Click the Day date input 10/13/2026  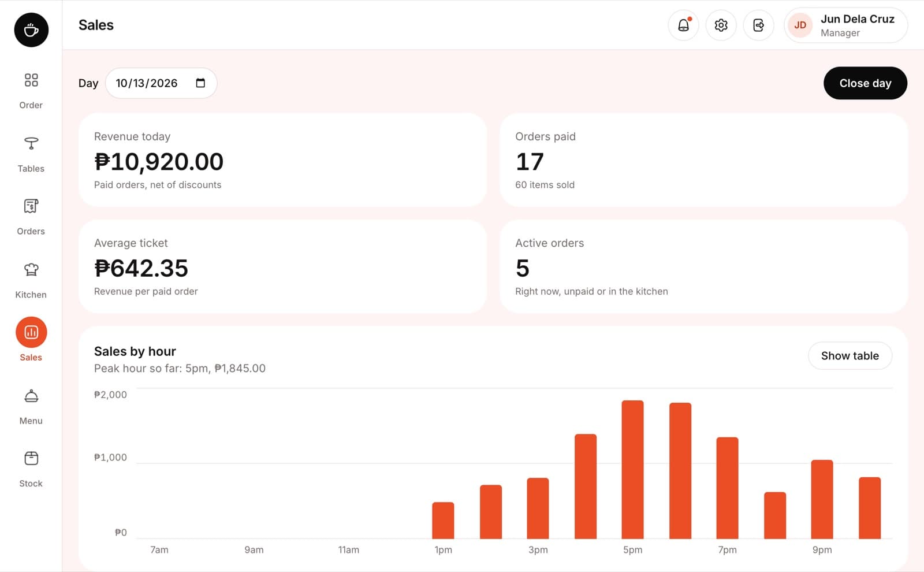point(161,83)
